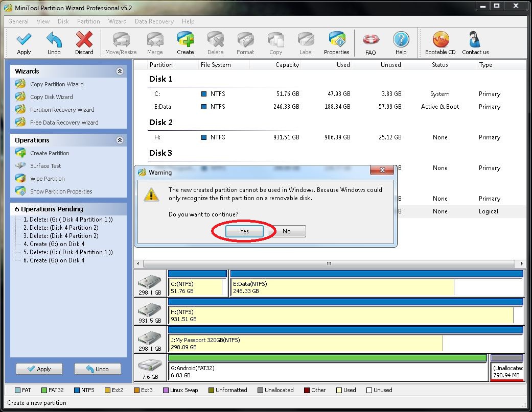Select the Merge toolbar icon
532x412 pixels.
click(155, 39)
